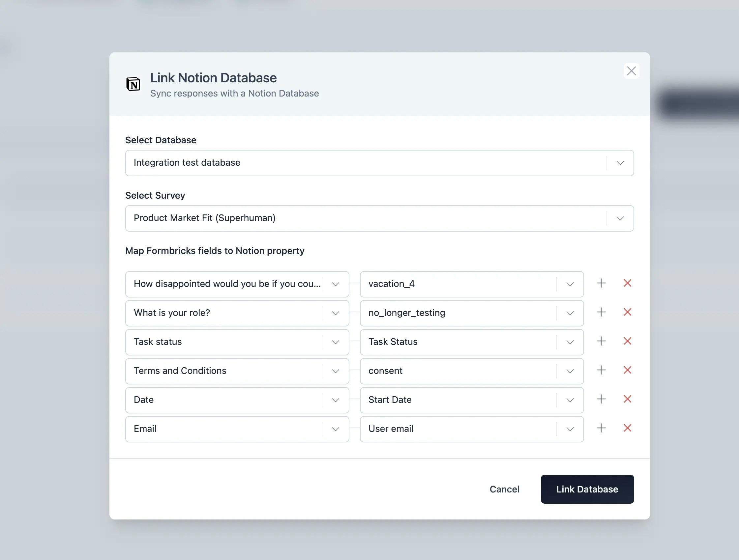Click the Notion logo icon
Image resolution: width=739 pixels, height=560 pixels.
click(133, 84)
